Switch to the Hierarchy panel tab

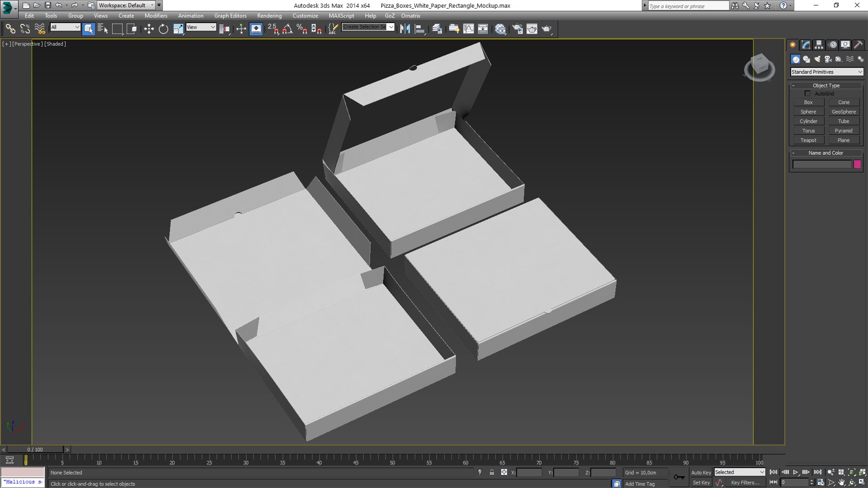coord(819,45)
